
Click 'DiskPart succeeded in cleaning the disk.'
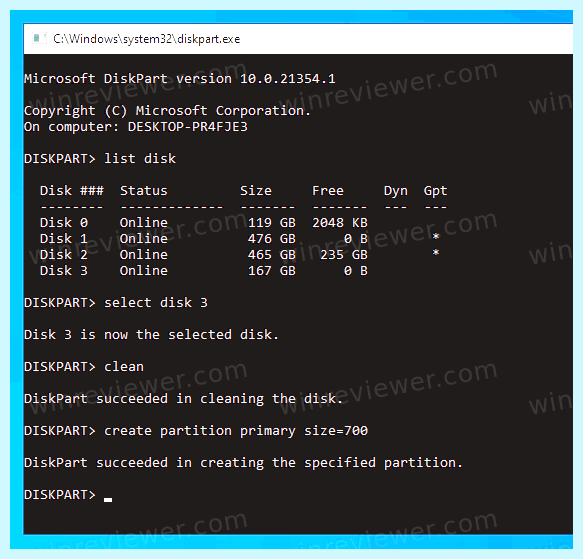(x=183, y=398)
